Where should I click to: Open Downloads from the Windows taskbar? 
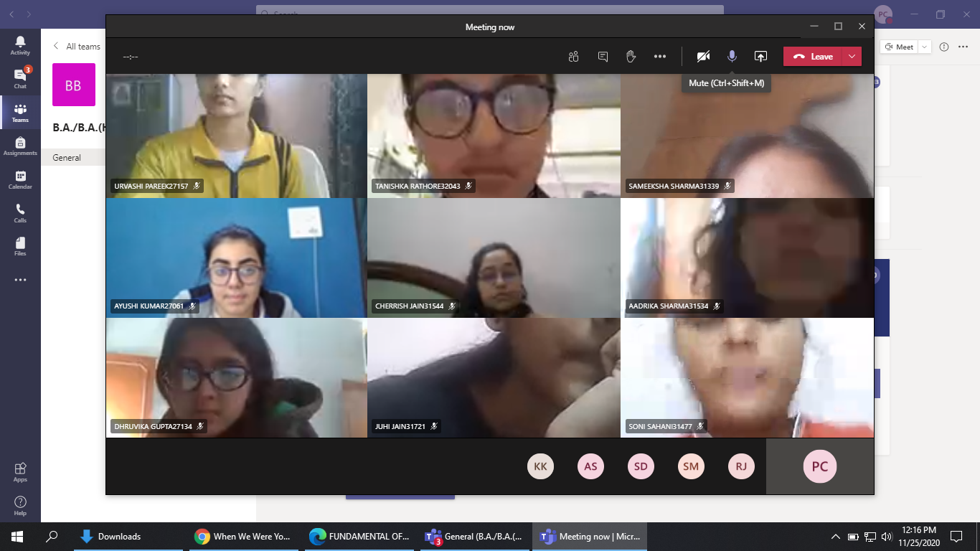click(x=111, y=537)
